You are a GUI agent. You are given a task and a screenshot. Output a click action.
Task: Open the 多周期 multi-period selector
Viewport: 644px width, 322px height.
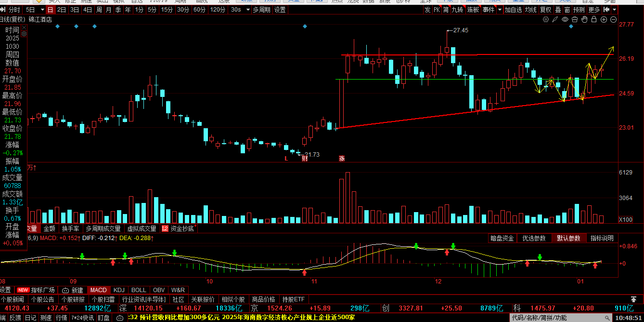pyautogui.click(x=262, y=10)
